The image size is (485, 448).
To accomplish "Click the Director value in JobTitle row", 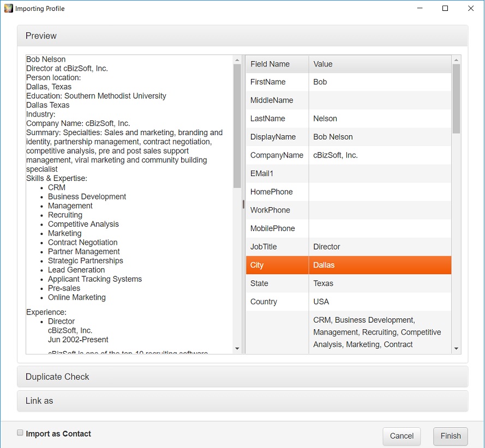I will 326,246.
